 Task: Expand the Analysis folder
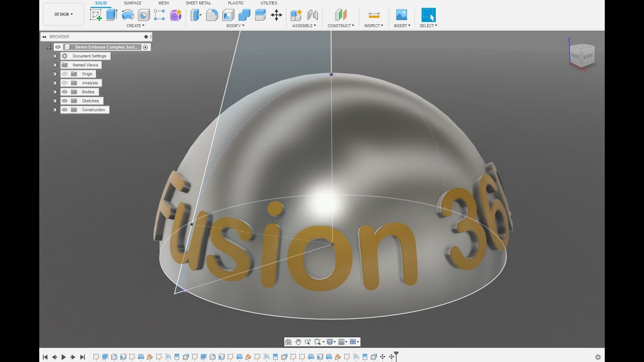[55, 83]
